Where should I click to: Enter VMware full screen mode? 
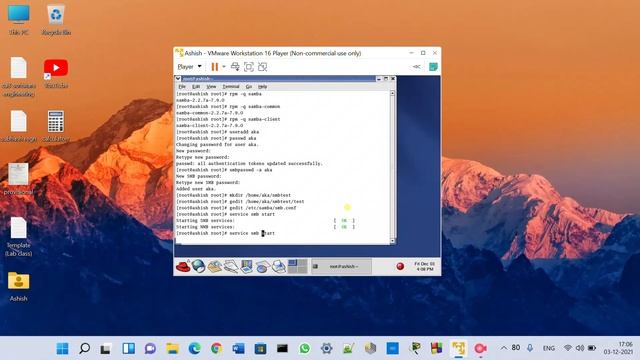[249, 67]
